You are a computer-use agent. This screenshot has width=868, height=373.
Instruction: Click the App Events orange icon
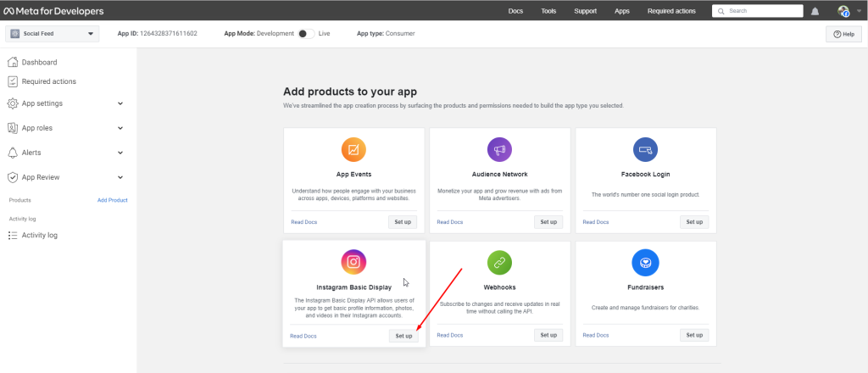tap(353, 149)
